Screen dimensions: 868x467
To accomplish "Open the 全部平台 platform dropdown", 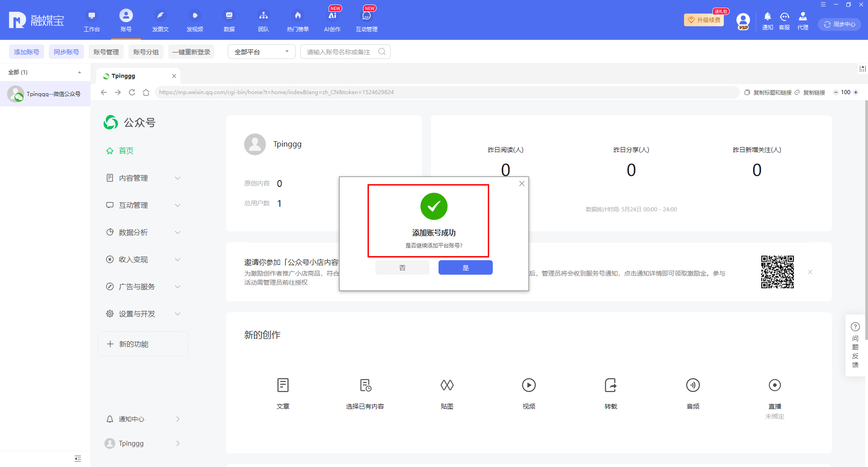I will 261,52.
